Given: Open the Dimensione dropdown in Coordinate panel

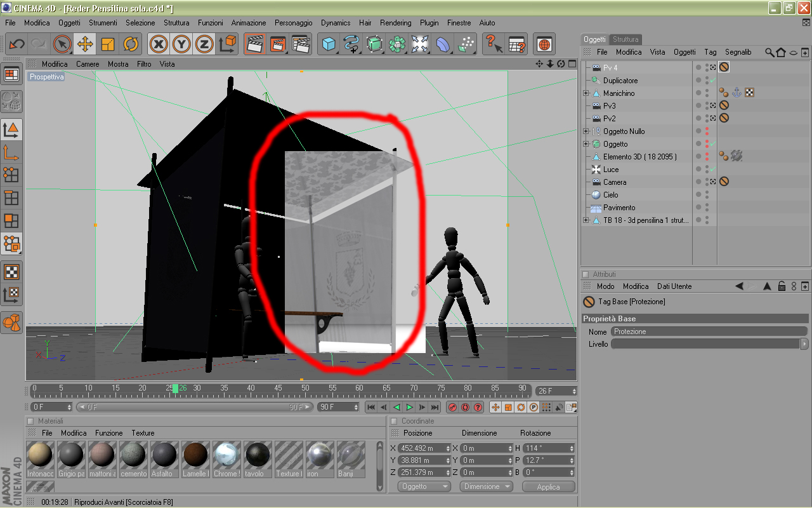Looking at the screenshot, I should (x=487, y=486).
